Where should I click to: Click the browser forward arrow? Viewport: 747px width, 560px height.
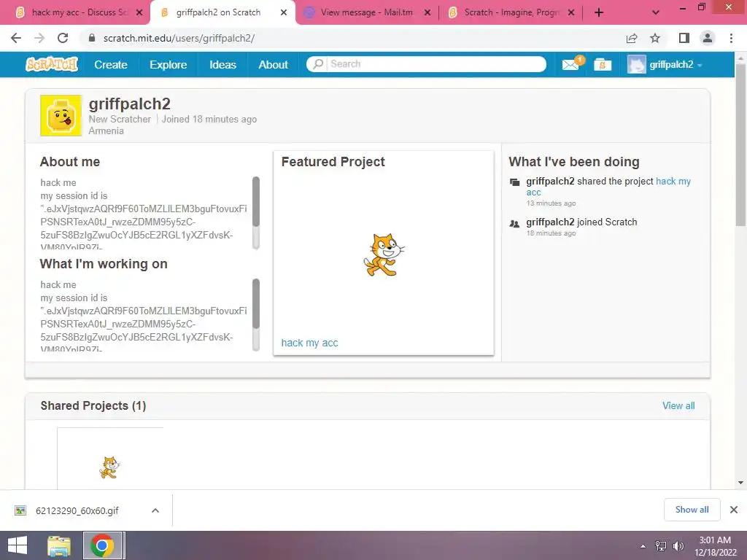coord(39,38)
